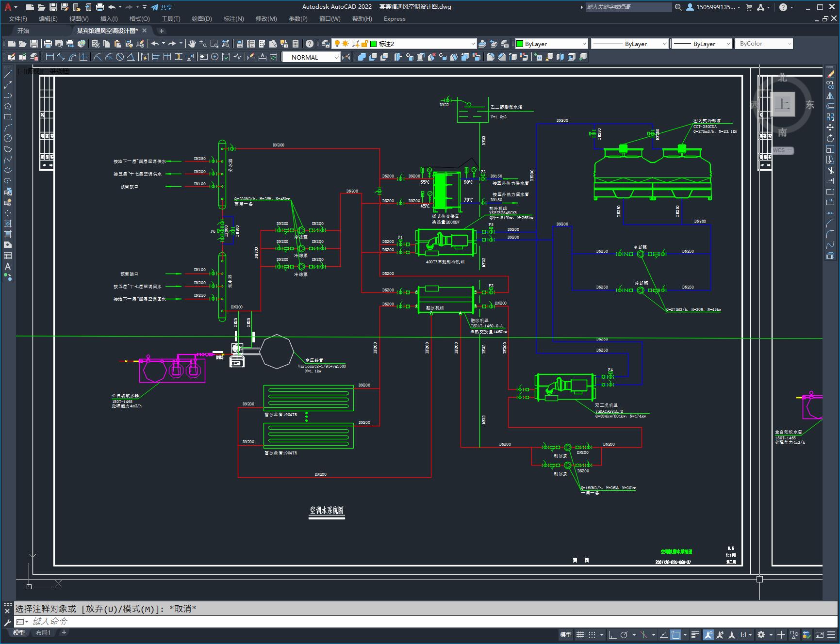The image size is (840, 644).
Task: Select the Multiline Text tool
Action: coord(8,266)
